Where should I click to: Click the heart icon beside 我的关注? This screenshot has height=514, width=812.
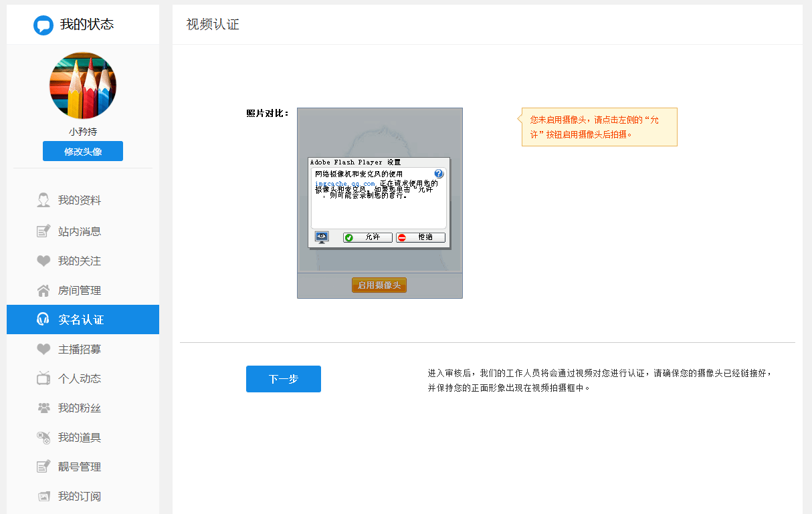point(43,261)
